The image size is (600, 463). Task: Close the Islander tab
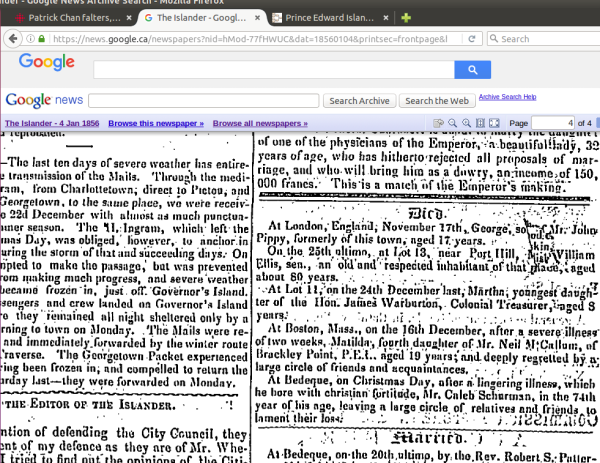tap(256, 18)
